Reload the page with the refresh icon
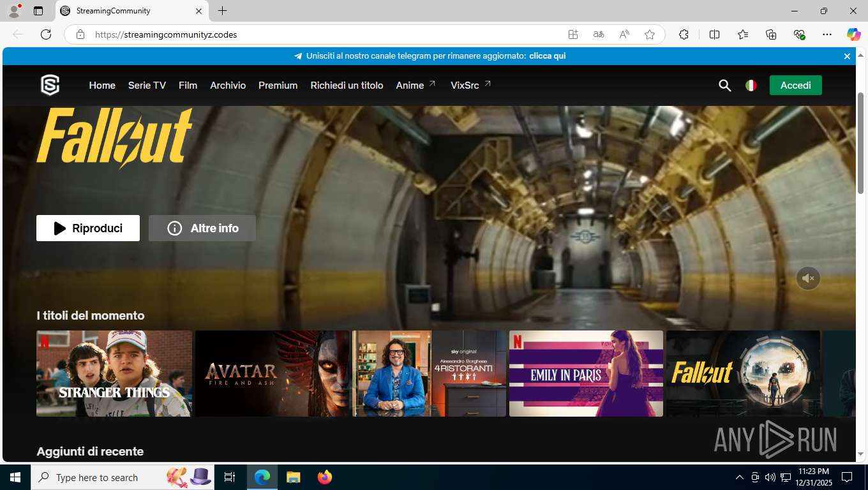This screenshot has width=868, height=490. point(46,34)
